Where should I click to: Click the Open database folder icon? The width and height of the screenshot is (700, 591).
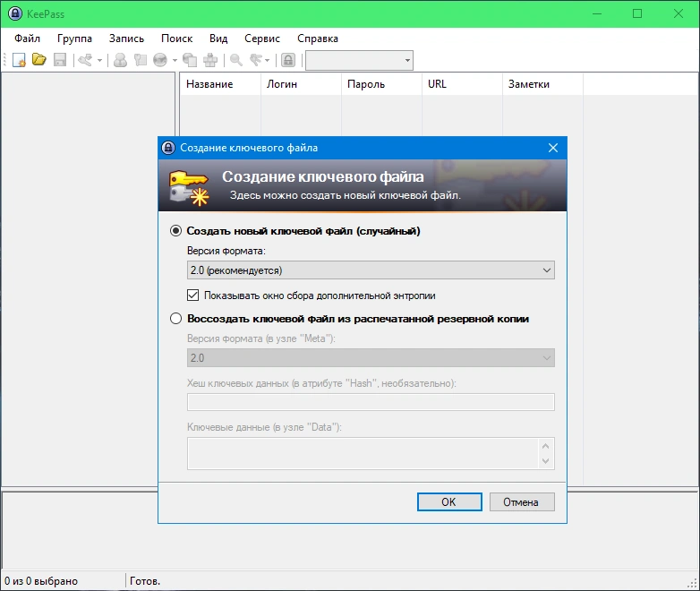(39, 59)
